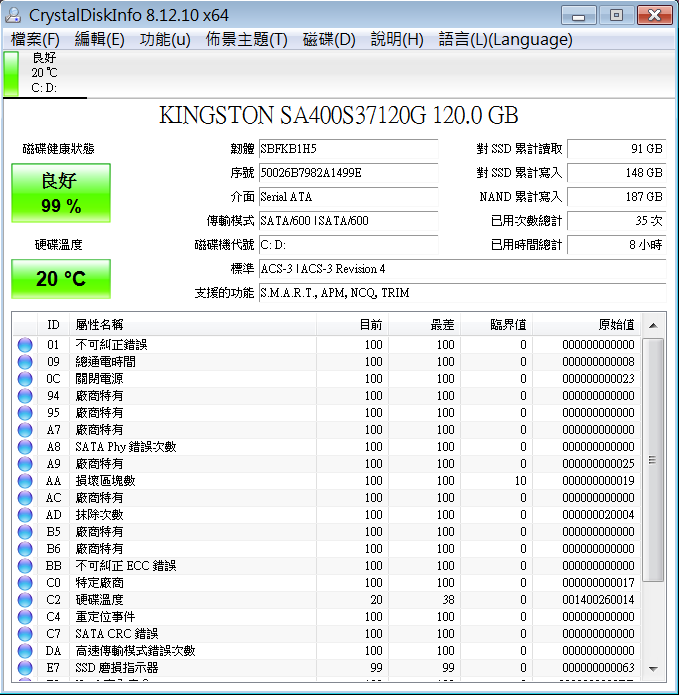Click the blue status icon for row A9
The image size is (679, 695).
pos(25,464)
